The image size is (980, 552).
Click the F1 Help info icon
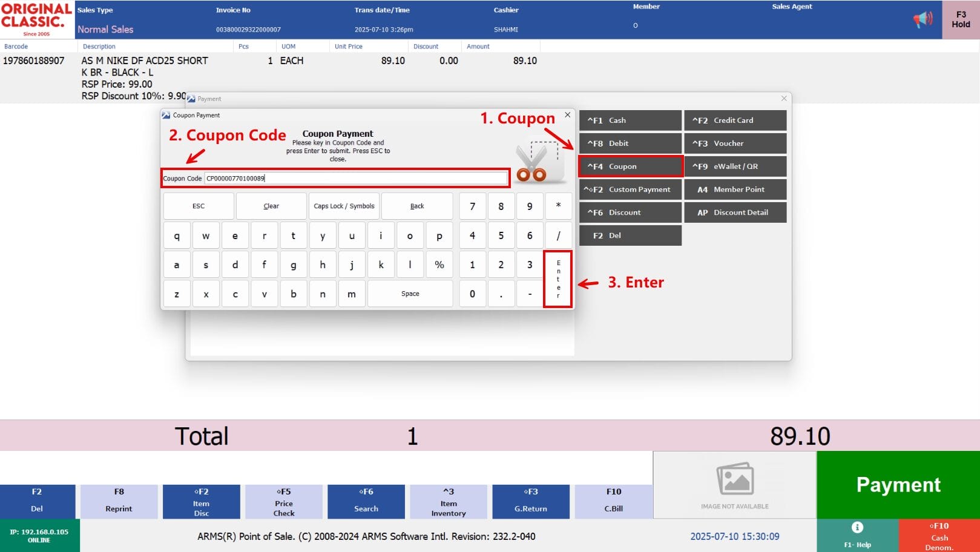click(x=857, y=527)
